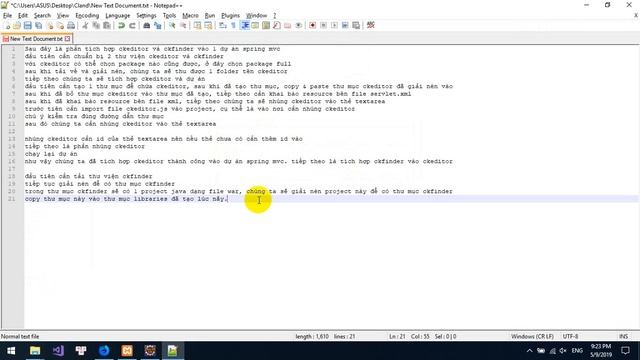Open Visual Studio from the taskbar
The image size is (640, 360).
(58, 351)
